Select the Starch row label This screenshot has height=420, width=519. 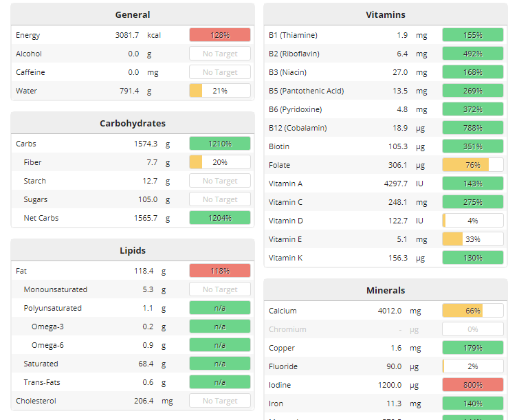[35, 181]
